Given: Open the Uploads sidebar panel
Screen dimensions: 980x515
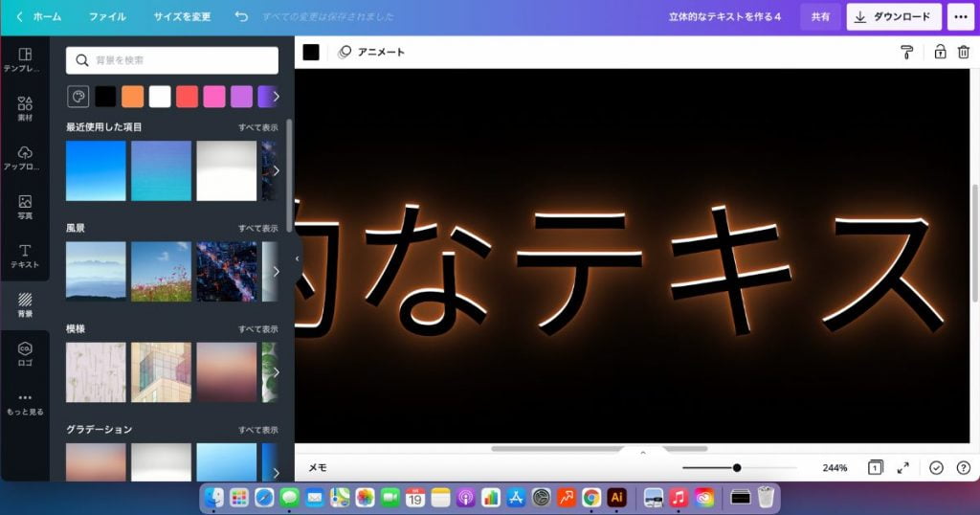Looking at the screenshot, I should (x=25, y=158).
